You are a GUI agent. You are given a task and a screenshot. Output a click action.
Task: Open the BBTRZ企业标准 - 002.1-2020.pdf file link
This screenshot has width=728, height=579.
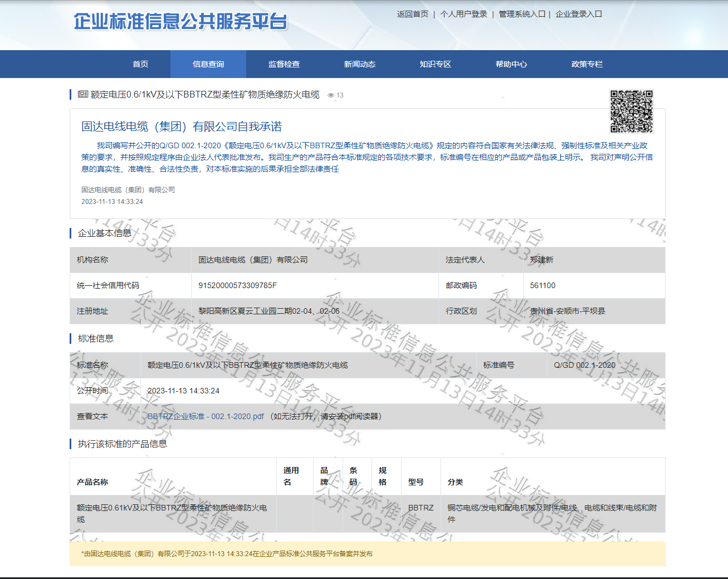[x=206, y=416]
